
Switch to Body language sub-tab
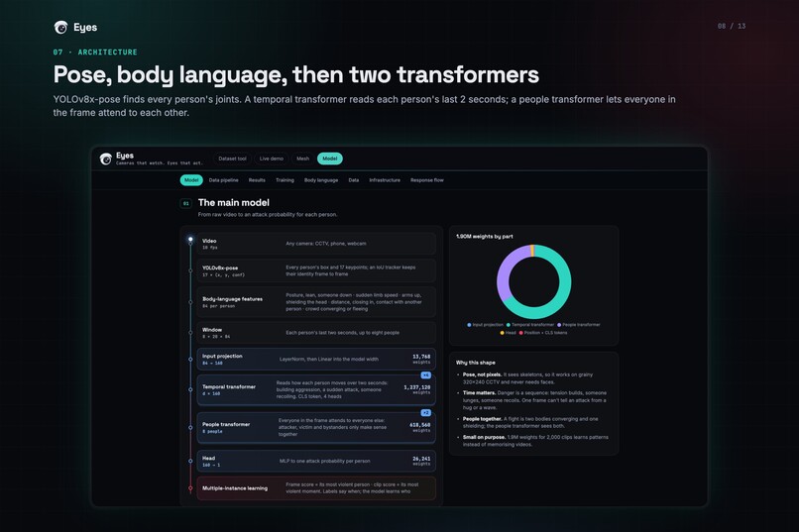[321, 180]
